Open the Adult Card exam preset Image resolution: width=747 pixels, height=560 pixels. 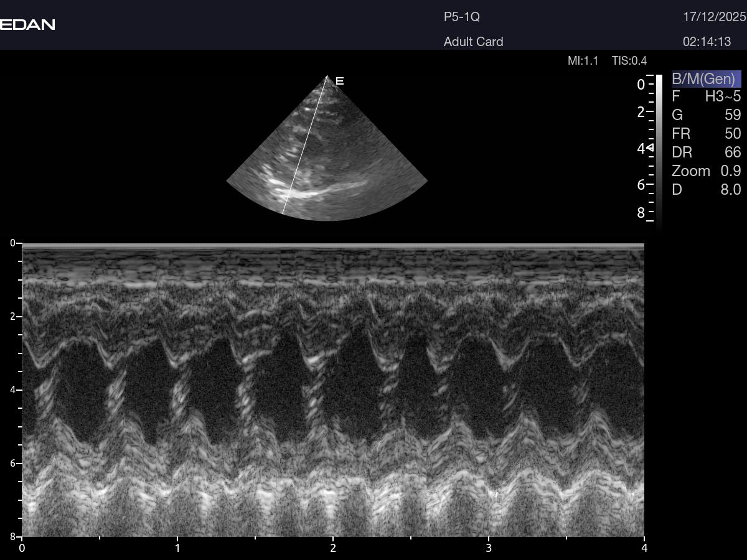pos(473,42)
